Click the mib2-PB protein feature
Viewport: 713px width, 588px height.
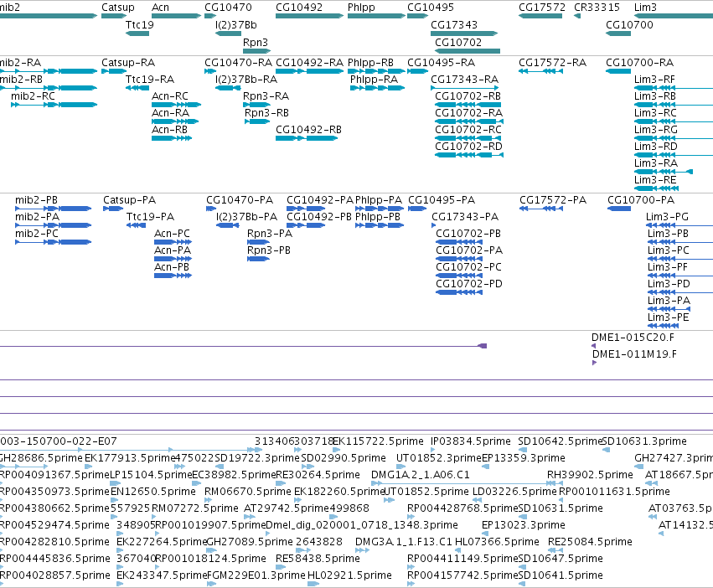coord(53,209)
